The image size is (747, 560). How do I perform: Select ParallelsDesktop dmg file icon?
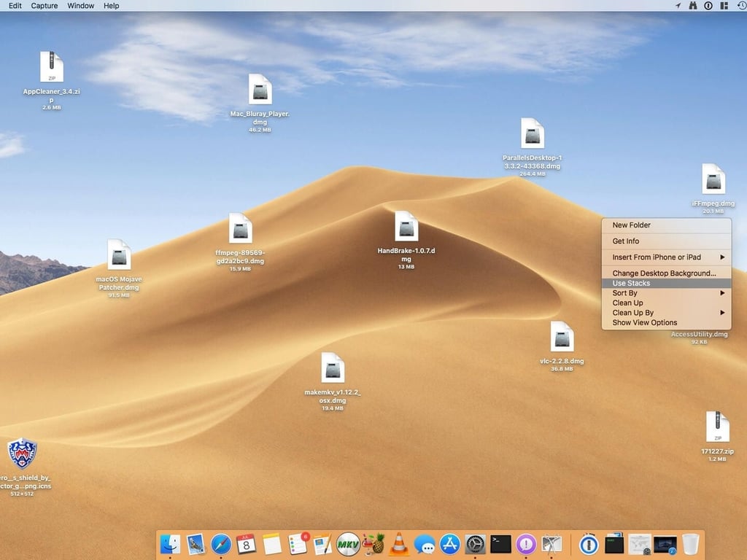[x=533, y=133]
